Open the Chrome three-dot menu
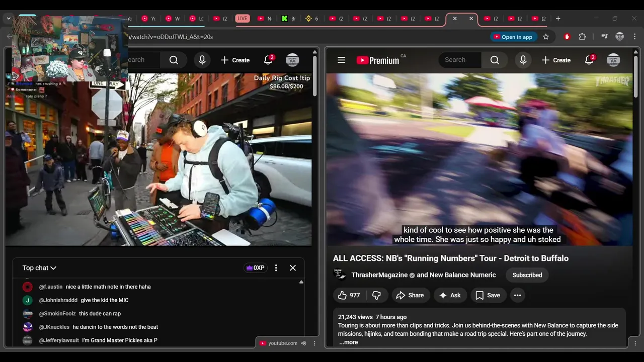 click(635, 37)
